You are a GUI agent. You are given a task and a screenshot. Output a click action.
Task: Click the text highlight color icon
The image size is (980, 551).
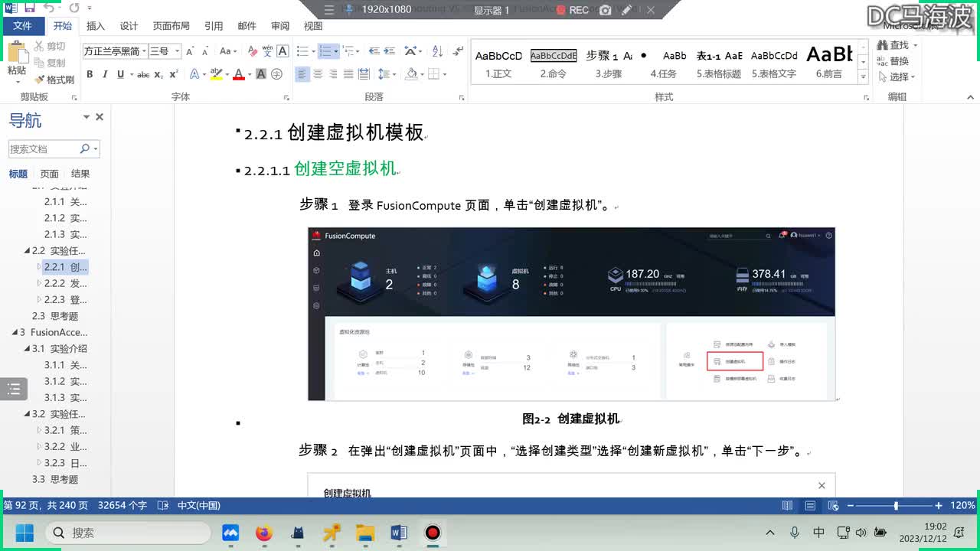(x=216, y=74)
